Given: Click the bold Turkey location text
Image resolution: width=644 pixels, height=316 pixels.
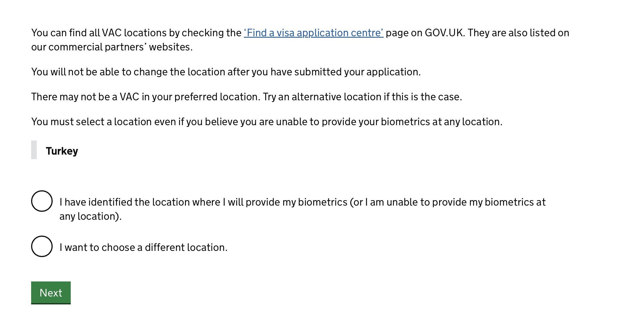Looking at the screenshot, I should (62, 151).
